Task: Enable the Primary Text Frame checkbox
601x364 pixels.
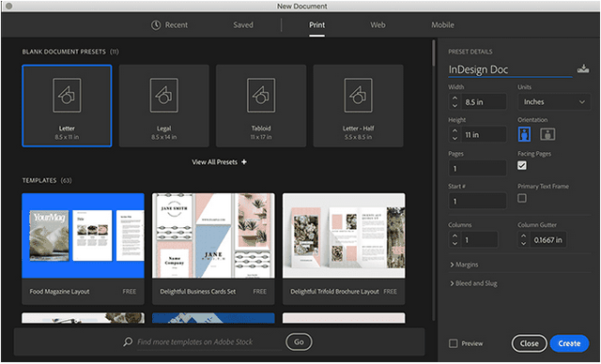Action: point(522,198)
